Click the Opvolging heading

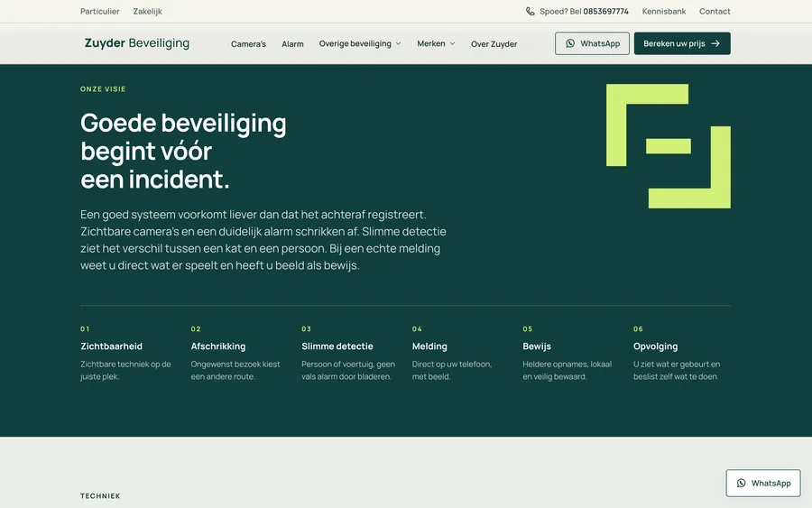(655, 346)
